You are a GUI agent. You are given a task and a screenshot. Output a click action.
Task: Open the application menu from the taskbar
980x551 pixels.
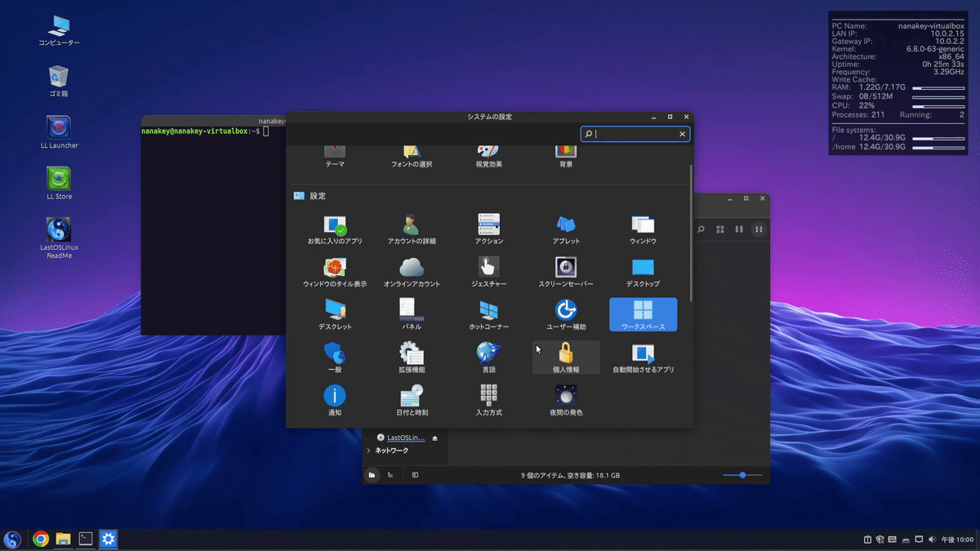coord(13,540)
